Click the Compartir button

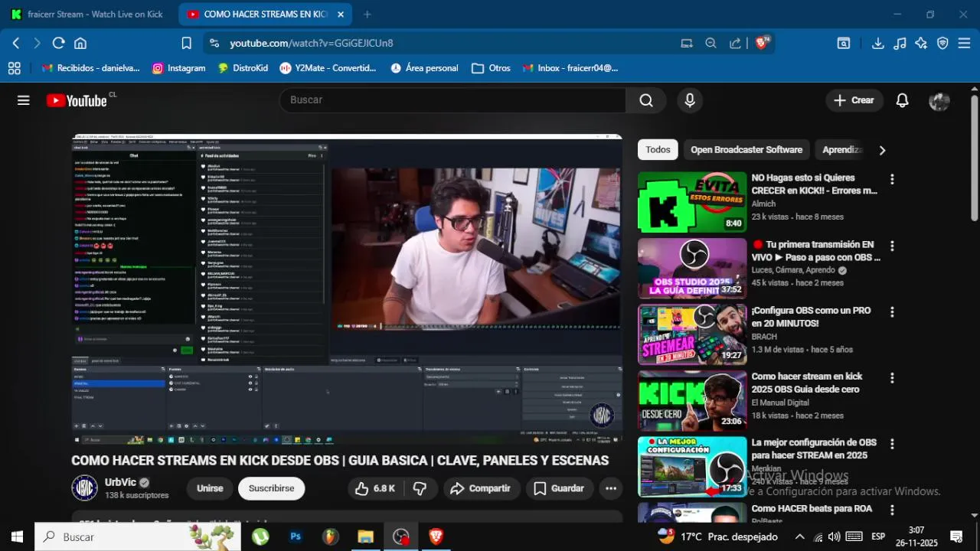481,488
